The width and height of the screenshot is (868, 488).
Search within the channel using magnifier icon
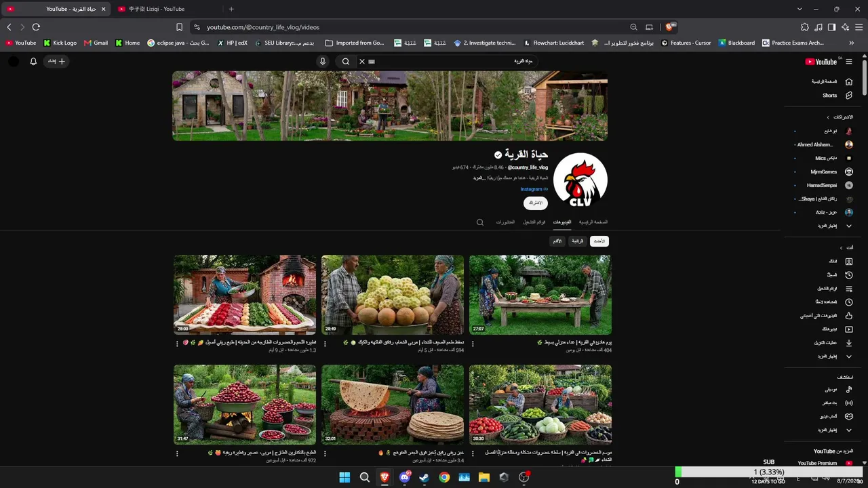pos(480,222)
